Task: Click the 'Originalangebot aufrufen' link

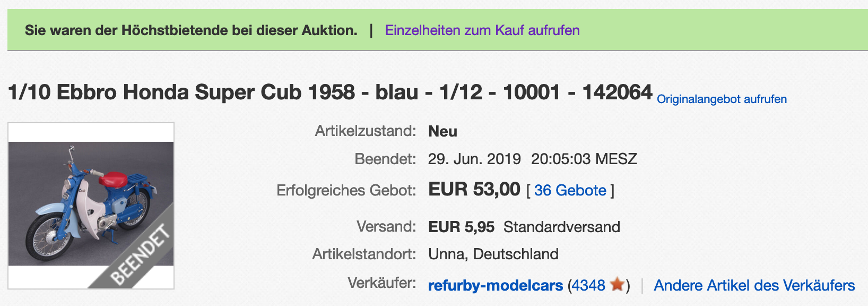Action: click(722, 99)
